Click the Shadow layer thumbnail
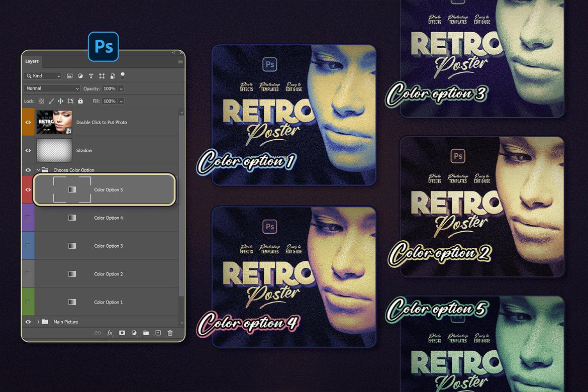The width and height of the screenshot is (588, 392). pyautogui.click(x=54, y=150)
